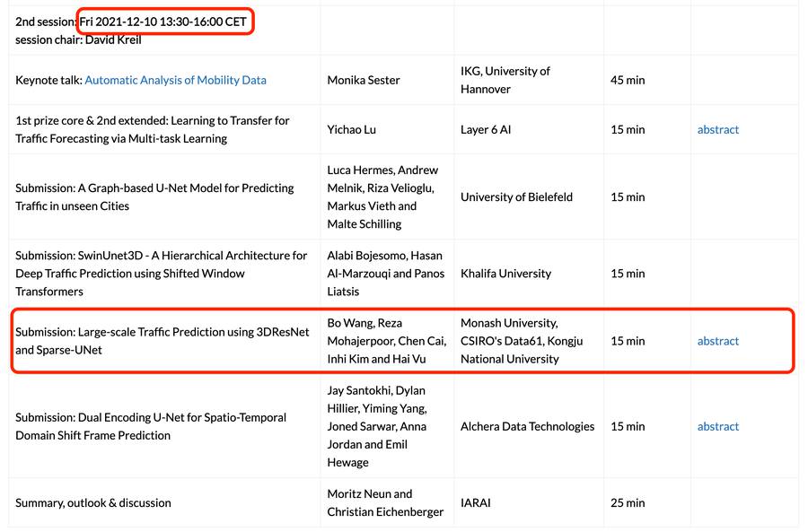
Task: Click the SwinUnet3D submission title
Action: [x=162, y=274]
